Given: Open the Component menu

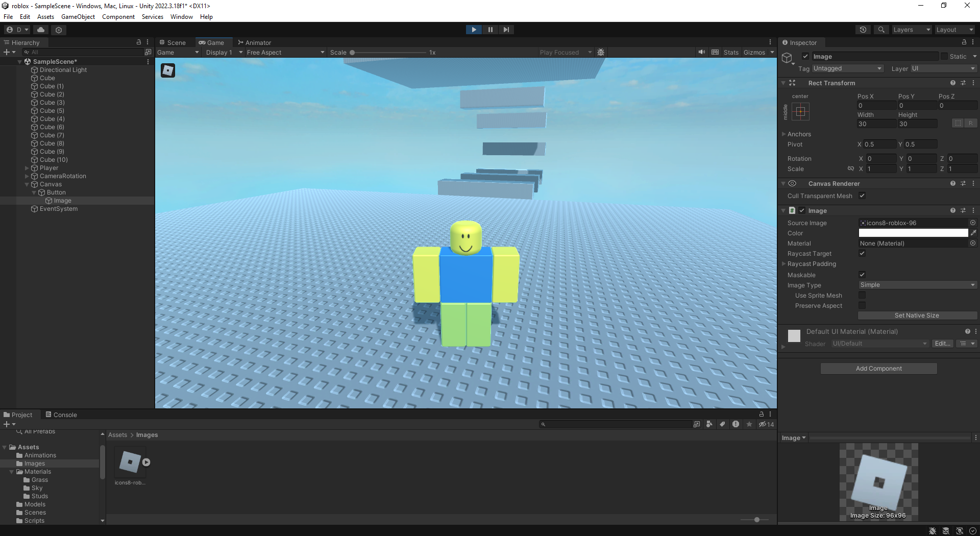Looking at the screenshot, I should click(118, 17).
